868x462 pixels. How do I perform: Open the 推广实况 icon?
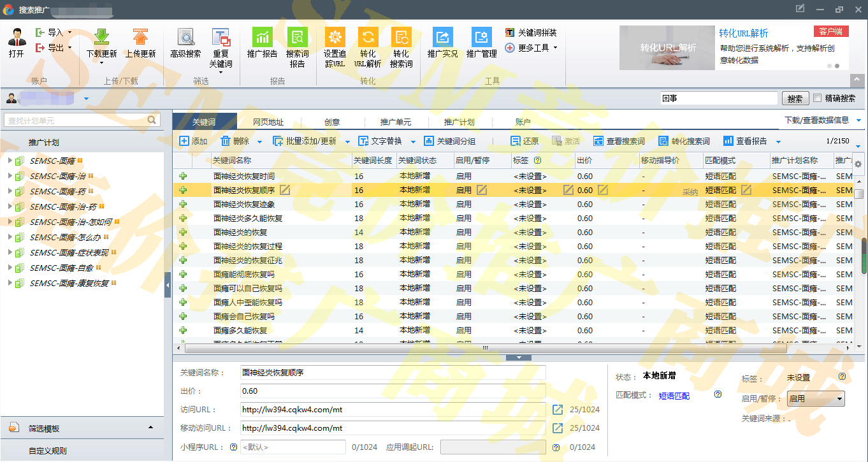(442, 37)
